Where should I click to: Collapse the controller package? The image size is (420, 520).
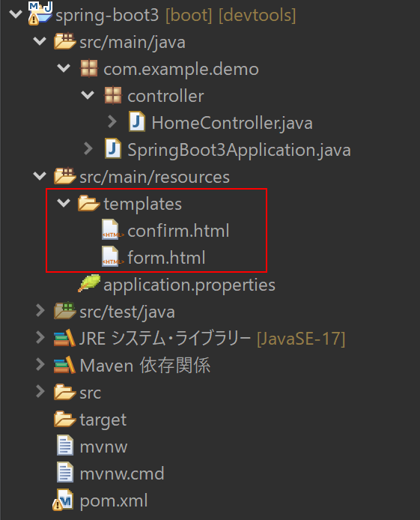tap(88, 95)
